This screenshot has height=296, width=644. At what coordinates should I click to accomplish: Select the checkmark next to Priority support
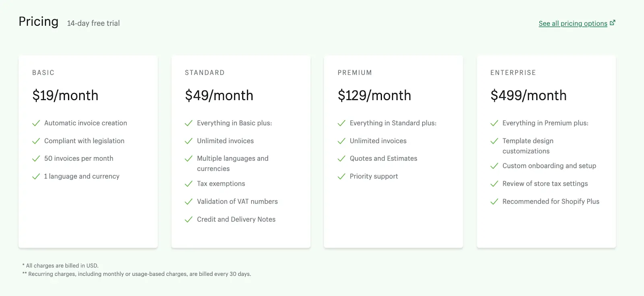coord(341,176)
